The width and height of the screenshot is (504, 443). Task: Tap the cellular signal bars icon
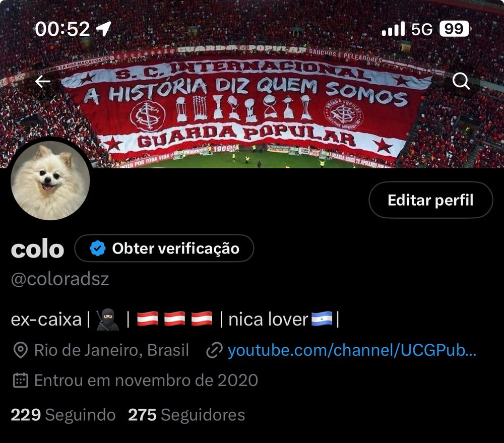tap(393, 29)
